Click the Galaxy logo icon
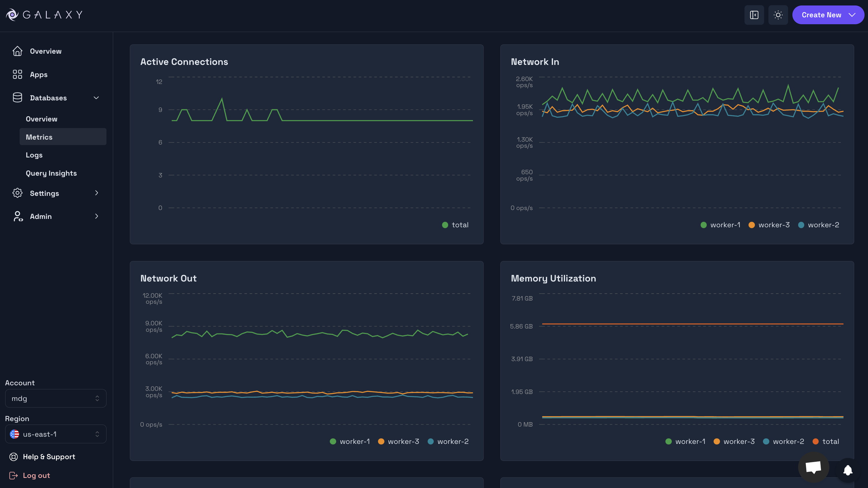This screenshot has height=488, width=868. click(12, 14)
